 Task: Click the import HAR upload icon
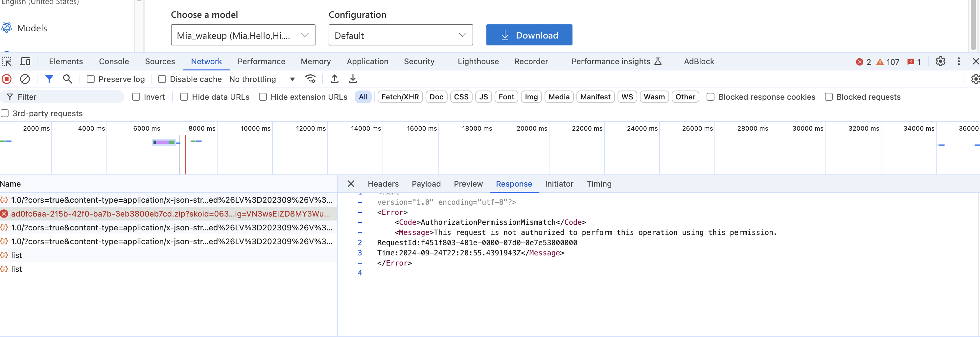pos(335,79)
